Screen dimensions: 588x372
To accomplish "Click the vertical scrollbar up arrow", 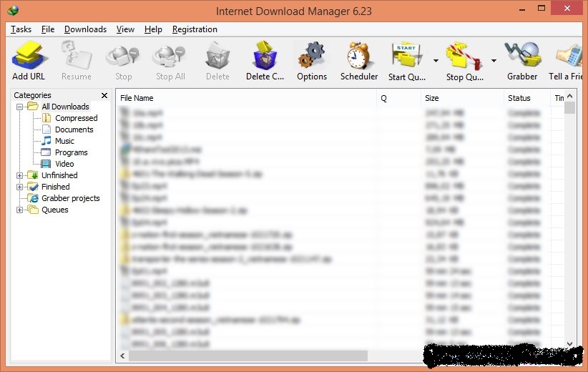I will click(x=569, y=96).
